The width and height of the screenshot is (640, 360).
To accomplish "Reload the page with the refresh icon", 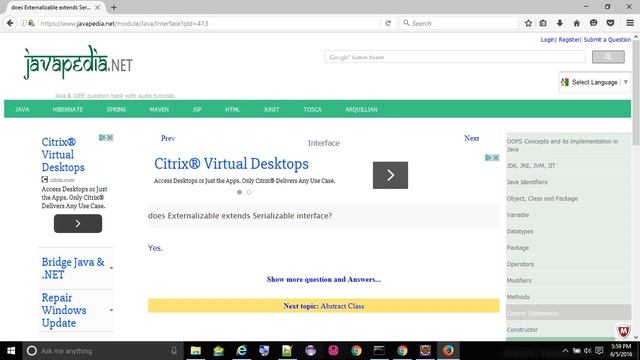I will 388,23.
